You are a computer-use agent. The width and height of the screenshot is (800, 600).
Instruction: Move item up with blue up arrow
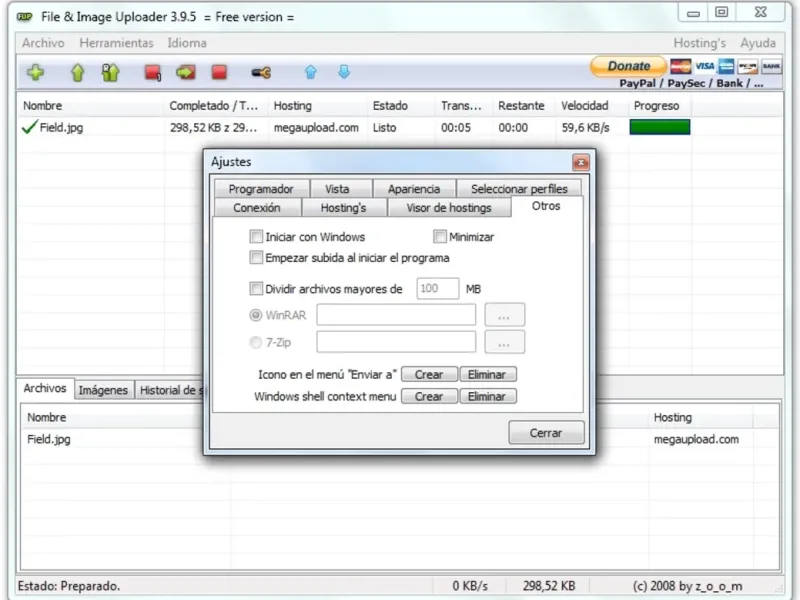pyautogui.click(x=311, y=72)
